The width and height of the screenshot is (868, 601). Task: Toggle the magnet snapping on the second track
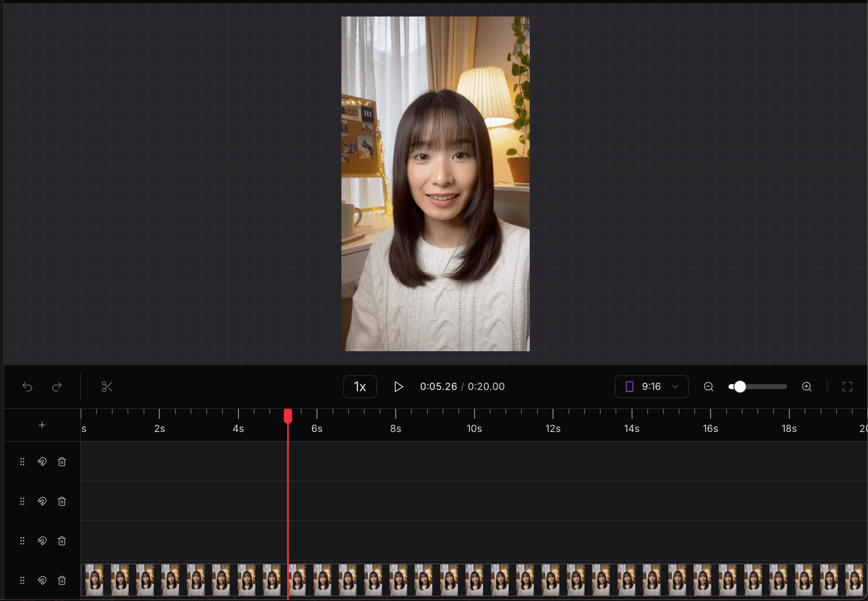[x=42, y=501]
